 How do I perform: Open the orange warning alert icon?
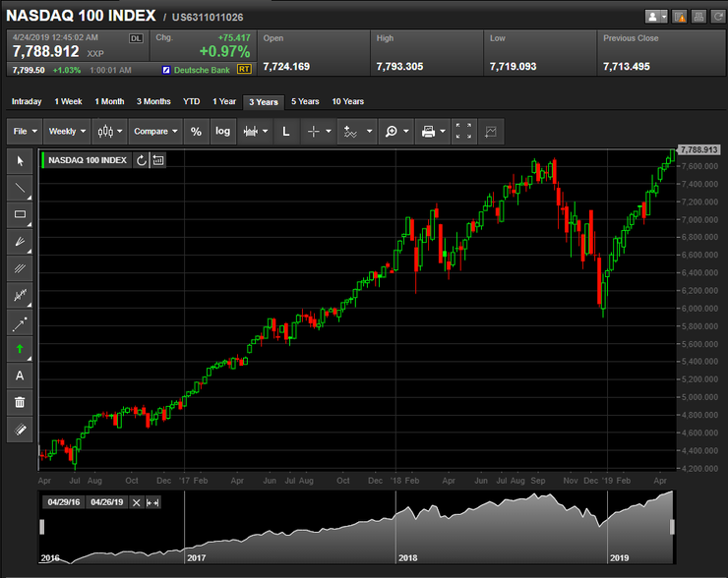click(x=679, y=17)
